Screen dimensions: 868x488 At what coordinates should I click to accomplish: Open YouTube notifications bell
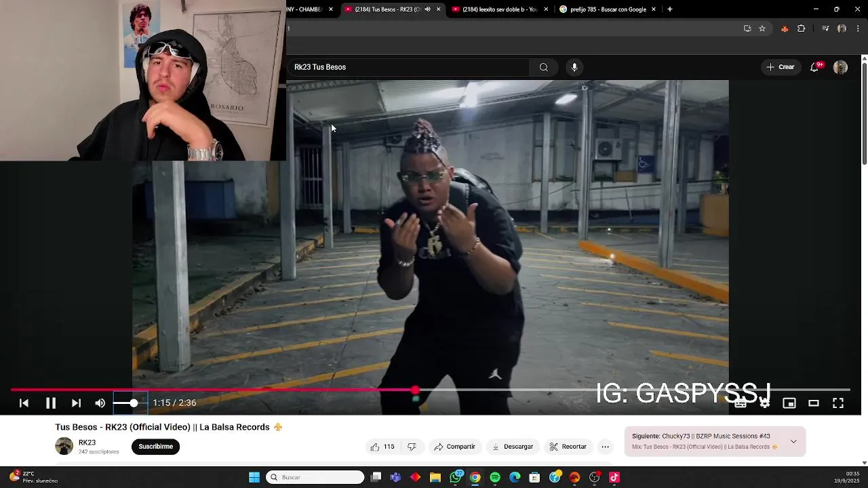click(x=814, y=67)
